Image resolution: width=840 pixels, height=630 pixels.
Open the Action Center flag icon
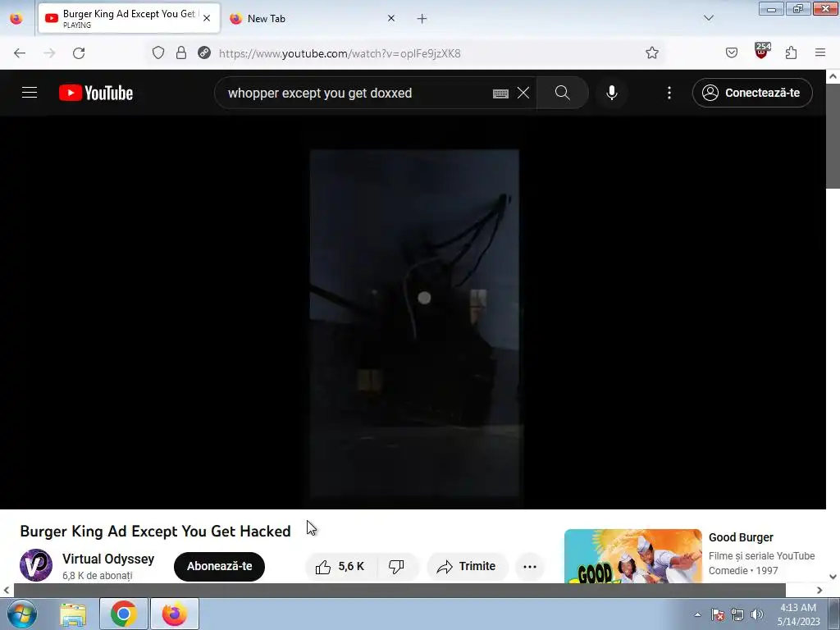click(x=718, y=614)
